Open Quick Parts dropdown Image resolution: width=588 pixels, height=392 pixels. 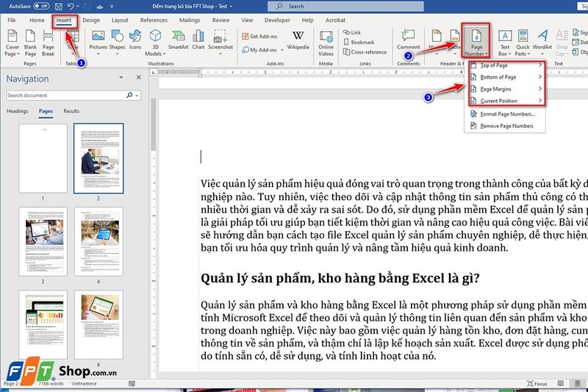point(523,43)
